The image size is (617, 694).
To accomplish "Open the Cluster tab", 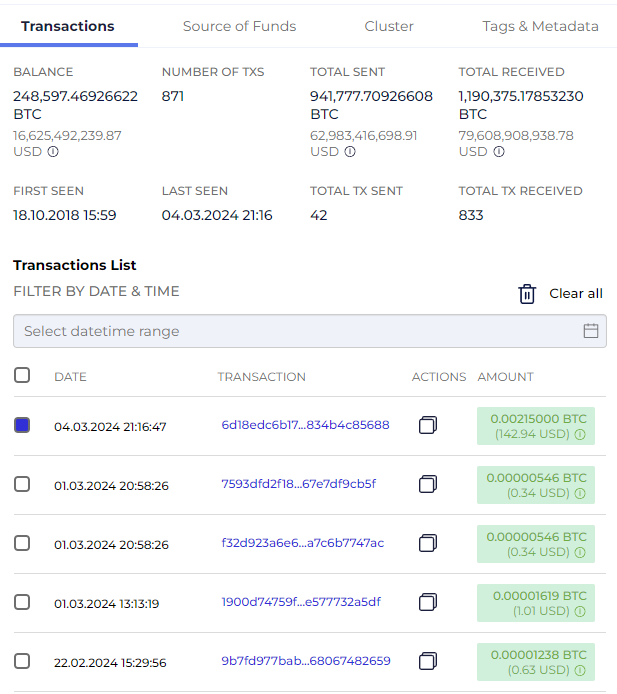I will 389,27.
